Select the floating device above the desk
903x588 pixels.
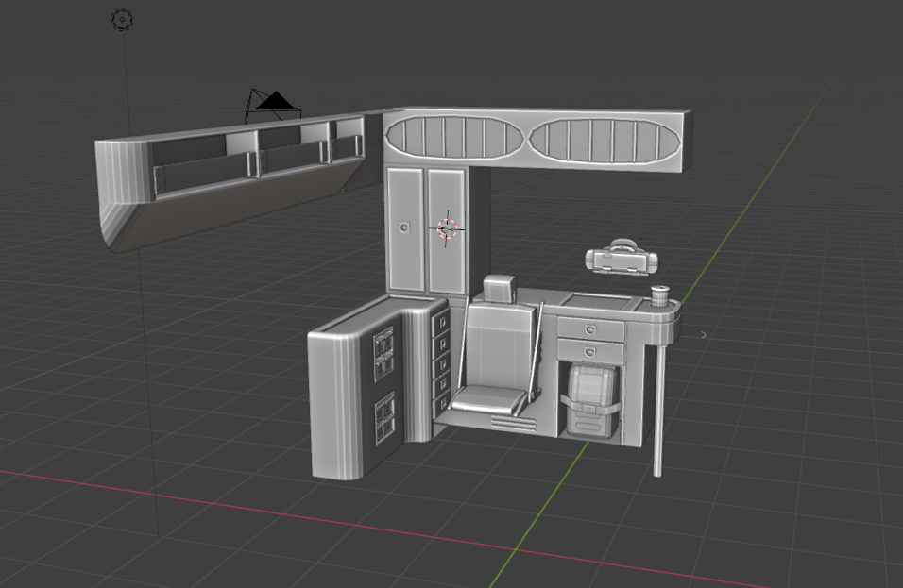622,259
